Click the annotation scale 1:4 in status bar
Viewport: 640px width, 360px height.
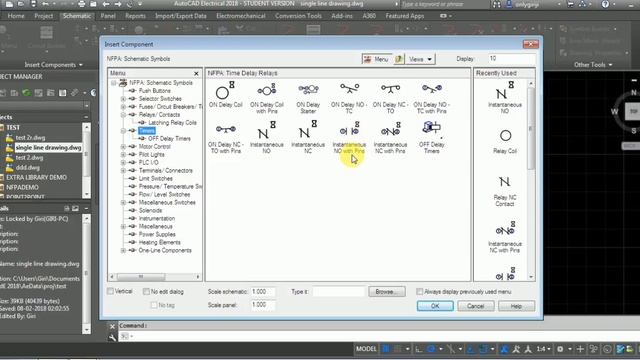pos(543,349)
